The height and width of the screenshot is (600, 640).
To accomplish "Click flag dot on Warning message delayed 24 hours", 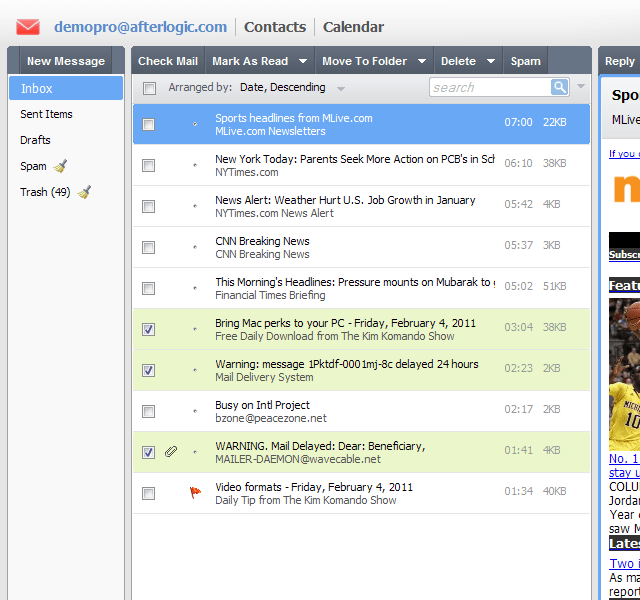I will [x=195, y=370].
